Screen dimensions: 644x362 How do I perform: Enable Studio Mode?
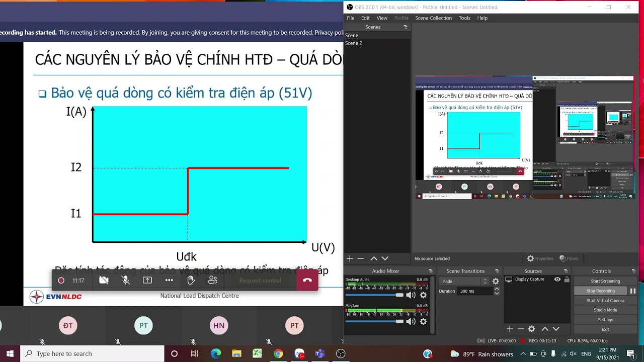point(605,310)
